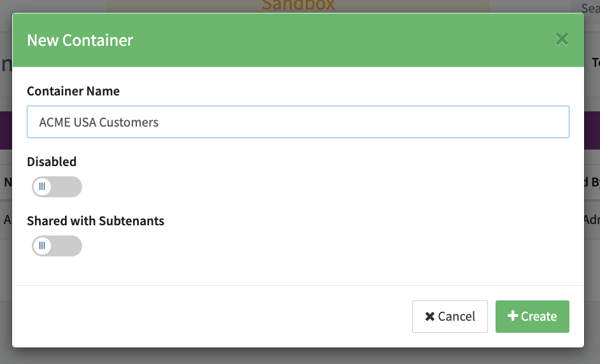
Task: Click the empty area of the dialog footer
Action: tap(210, 316)
